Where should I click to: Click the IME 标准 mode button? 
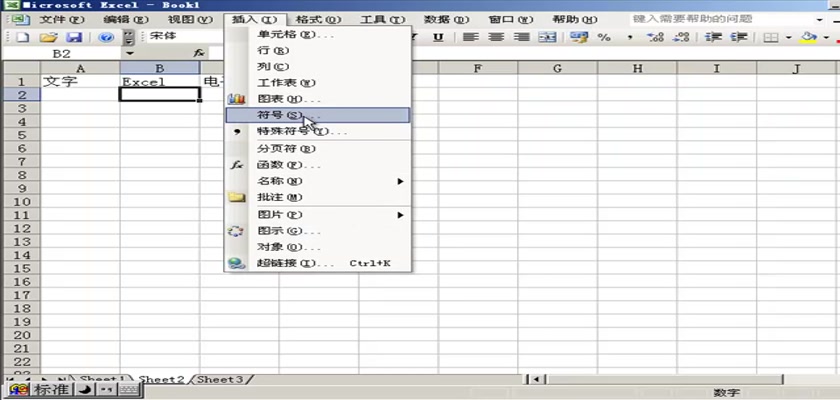click(51, 390)
